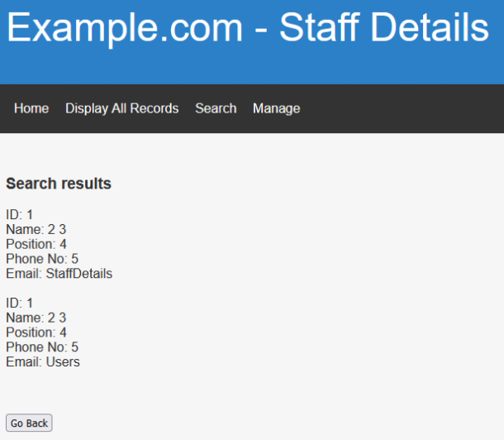
Task: Click the word Users in second email
Action: 63,361
